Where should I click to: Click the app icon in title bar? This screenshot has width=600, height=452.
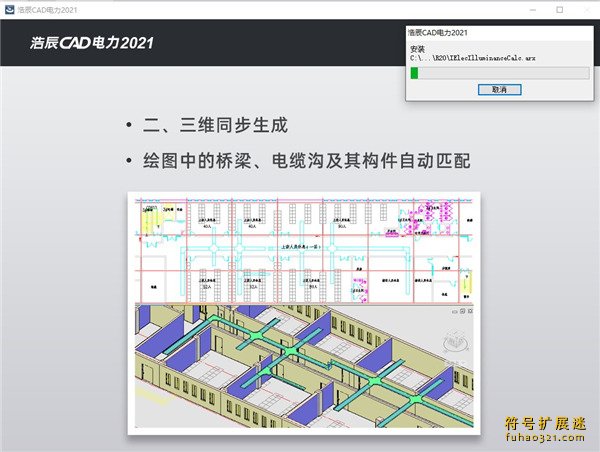(x=9, y=10)
